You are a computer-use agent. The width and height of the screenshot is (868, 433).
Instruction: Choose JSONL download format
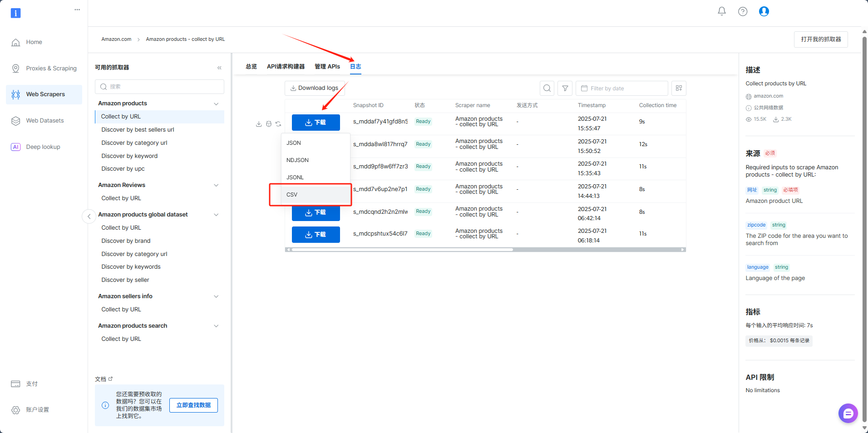point(316,177)
